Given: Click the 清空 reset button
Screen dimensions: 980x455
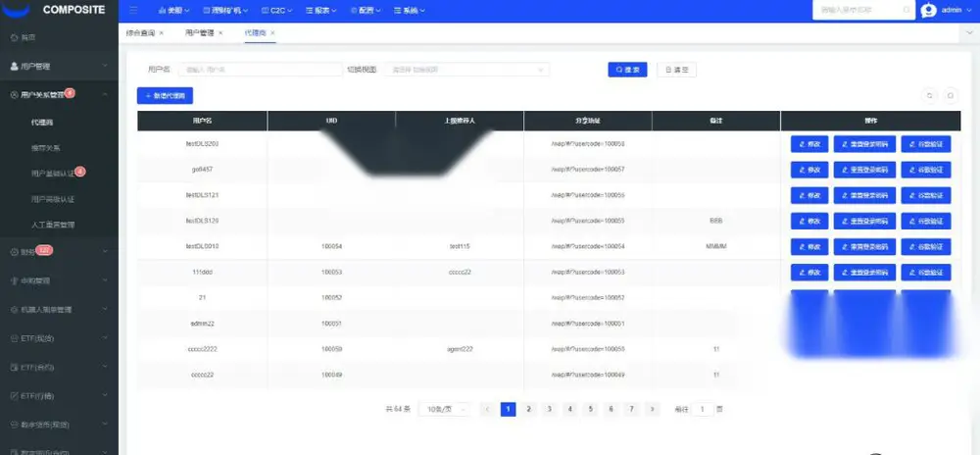Looking at the screenshot, I should click(676, 70).
